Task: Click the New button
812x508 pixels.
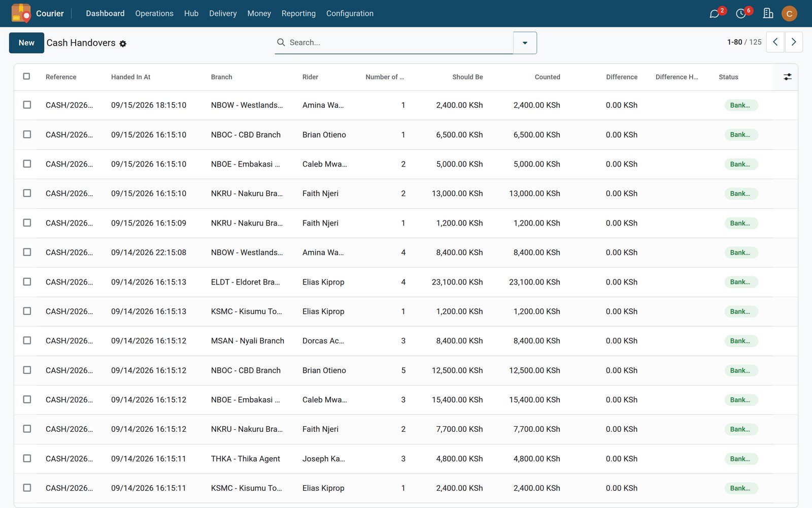Action: 26,43
